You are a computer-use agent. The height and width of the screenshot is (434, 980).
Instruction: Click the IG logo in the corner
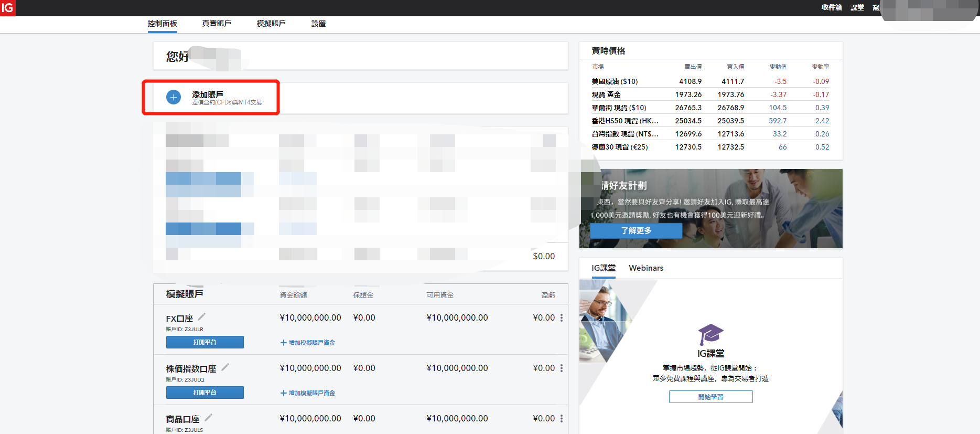coord(7,8)
